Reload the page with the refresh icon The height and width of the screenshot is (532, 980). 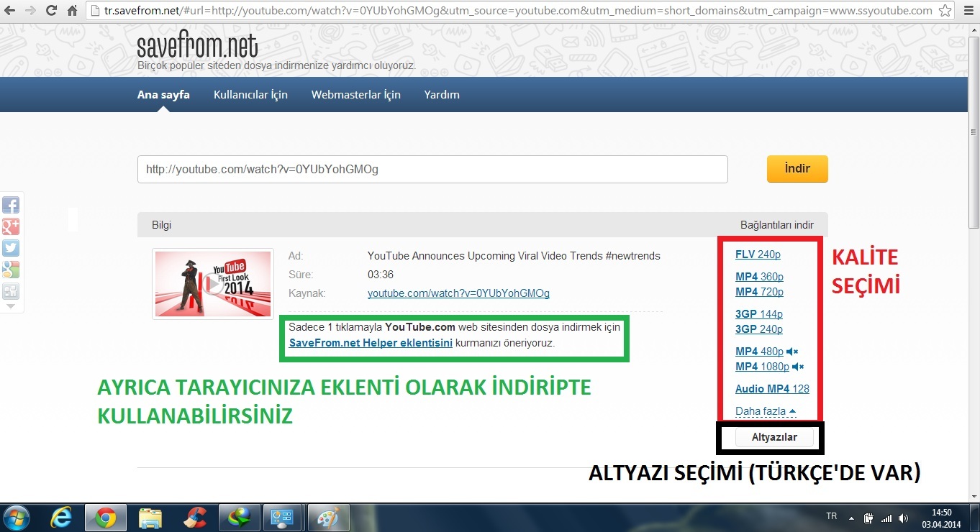coord(52,12)
